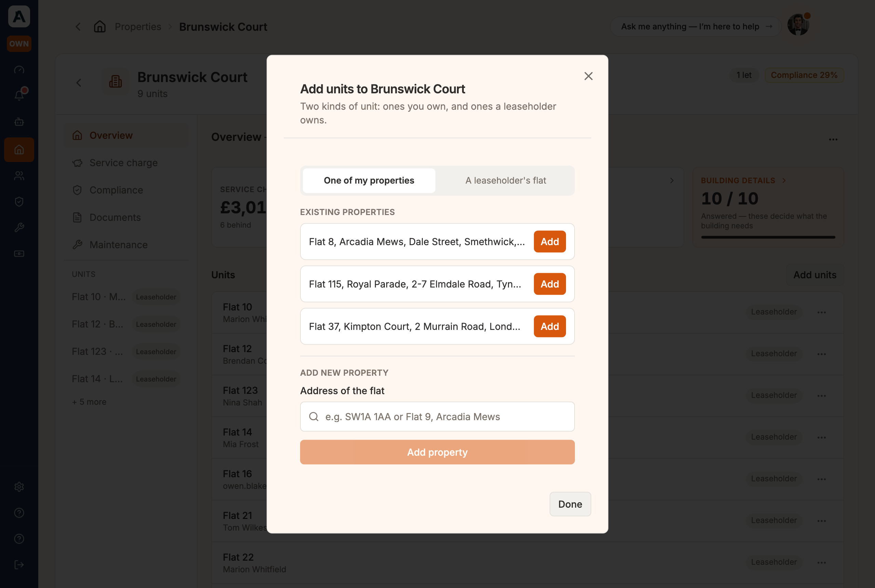Add Flat 8, Arcadia Mews to the building
This screenshot has height=588, width=875.
pos(550,241)
